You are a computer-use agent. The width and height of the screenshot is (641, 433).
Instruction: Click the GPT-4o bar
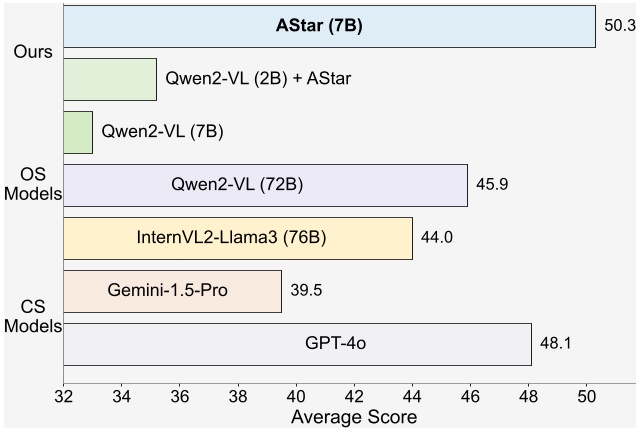pos(297,344)
